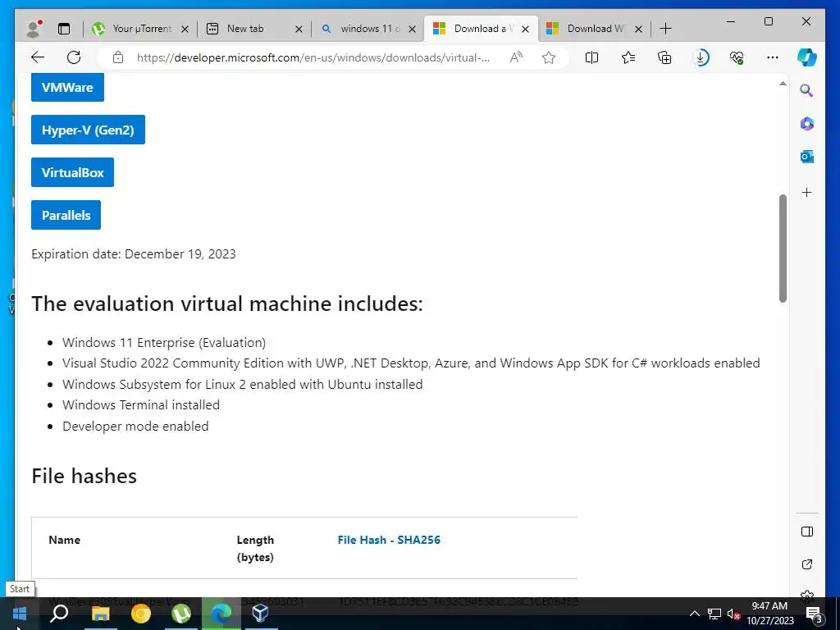The image size is (840, 630).
Task: Open the network tray icon
Action: coord(714,614)
